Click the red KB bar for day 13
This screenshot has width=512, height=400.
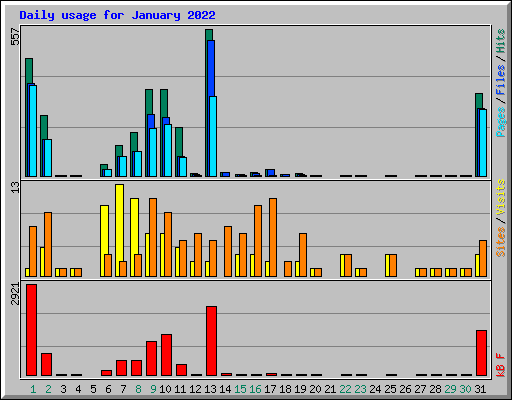[211, 341]
